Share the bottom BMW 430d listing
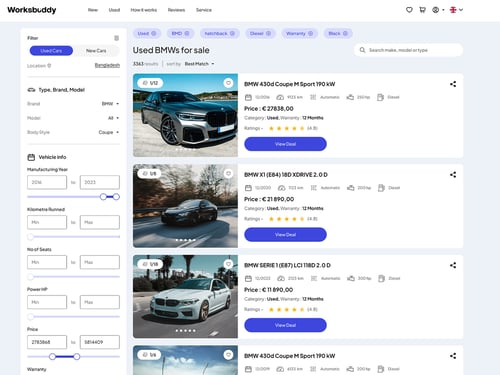This screenshot has height=375, width=500. coord(453,356)
